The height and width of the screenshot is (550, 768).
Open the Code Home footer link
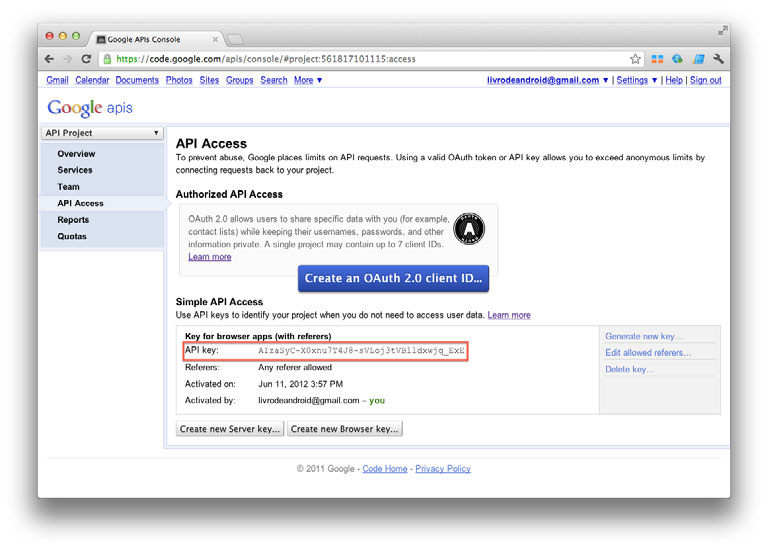[385, 469]
